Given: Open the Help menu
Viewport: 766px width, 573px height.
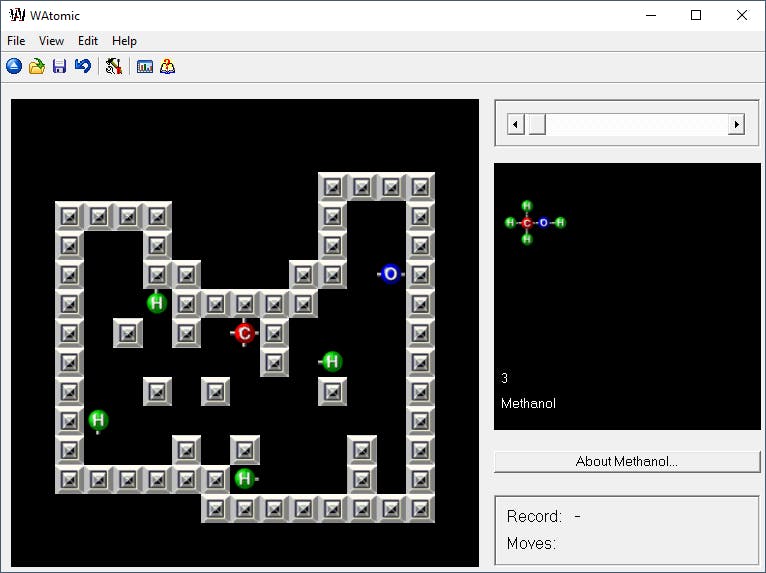Looking at the screenshot, I should coord(124,41).
